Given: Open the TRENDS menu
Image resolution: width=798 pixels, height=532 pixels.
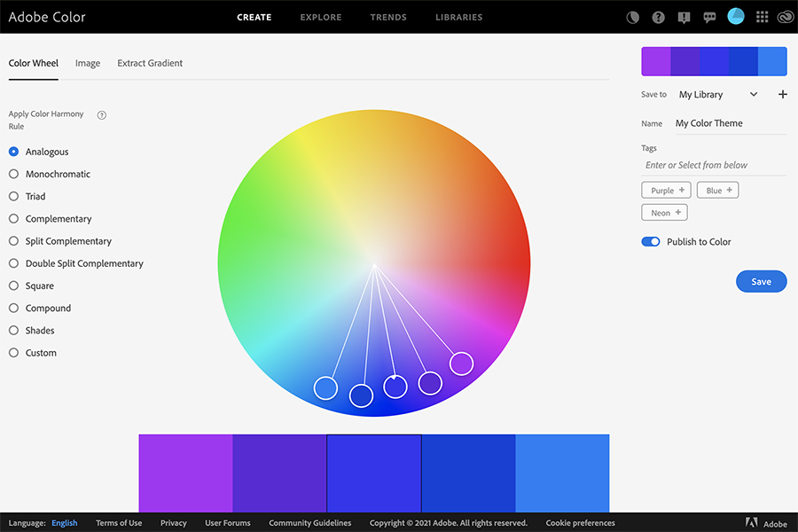Looking at the screenshot, I should 388,18.
